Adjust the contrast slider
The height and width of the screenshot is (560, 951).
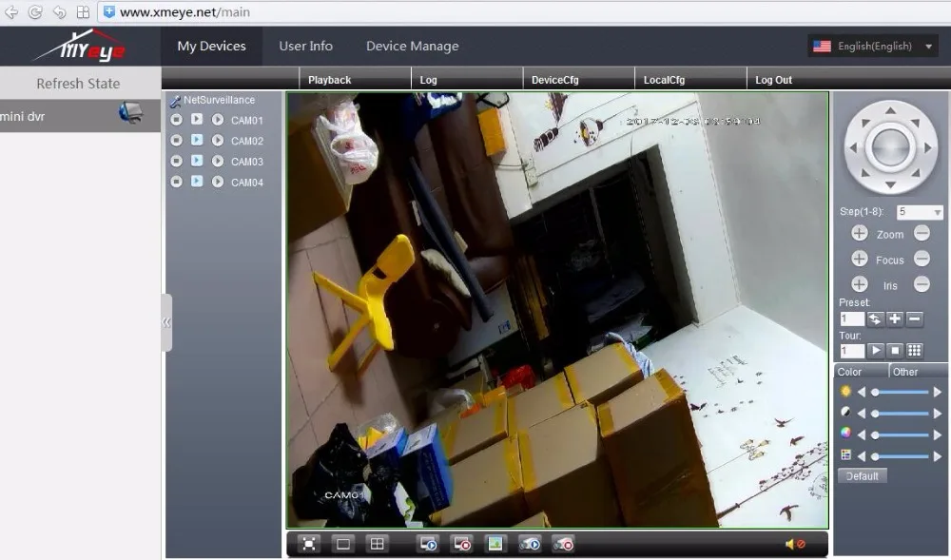click(900, 414)
